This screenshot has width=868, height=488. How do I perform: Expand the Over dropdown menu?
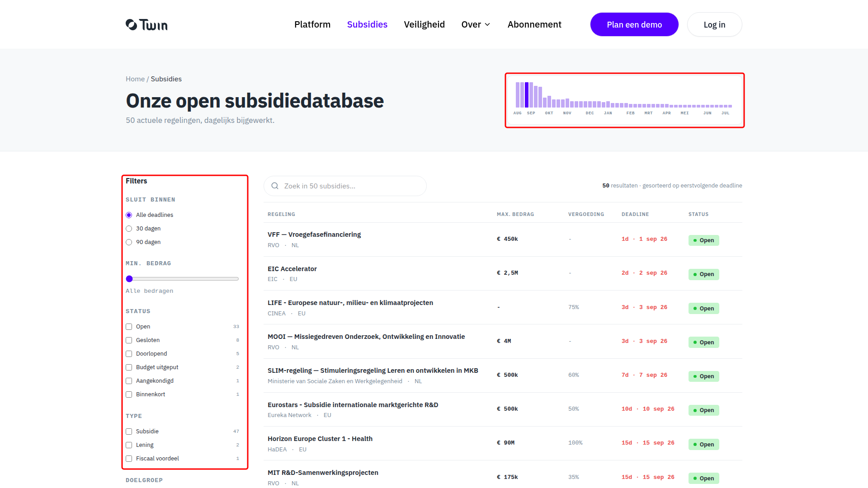(x=476, y=24)
